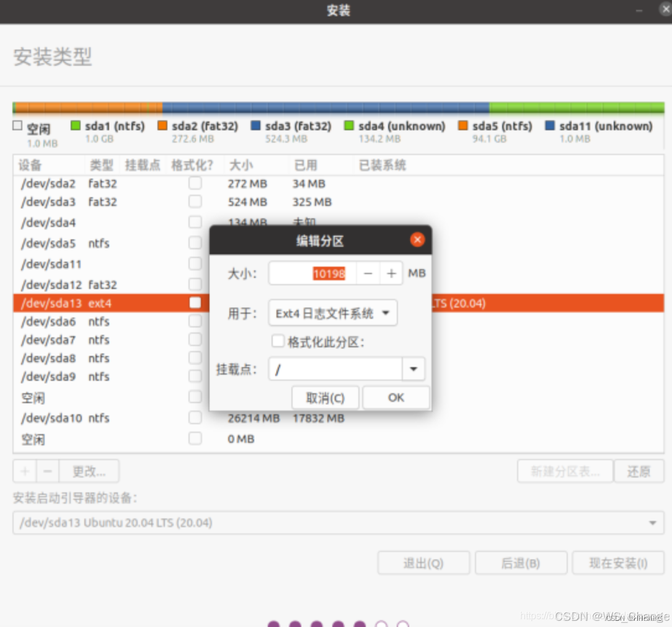Click the sda2 (fat32) orange legend swatch
Viewport: 672px width, 627px height.
[162, 125]
